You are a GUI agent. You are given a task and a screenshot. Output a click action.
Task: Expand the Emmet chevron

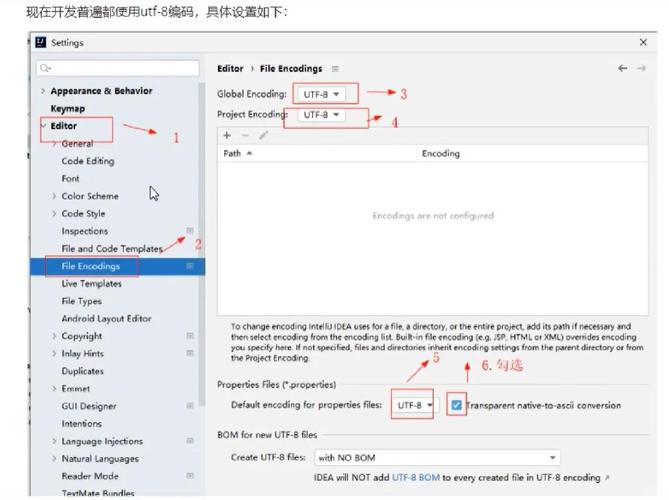[54, 388]
